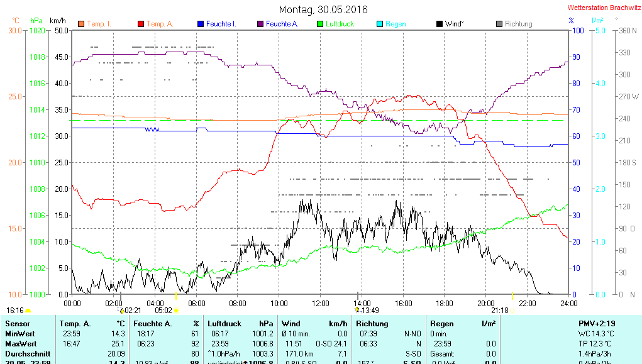Click the cyan Regen legend square

379,24
